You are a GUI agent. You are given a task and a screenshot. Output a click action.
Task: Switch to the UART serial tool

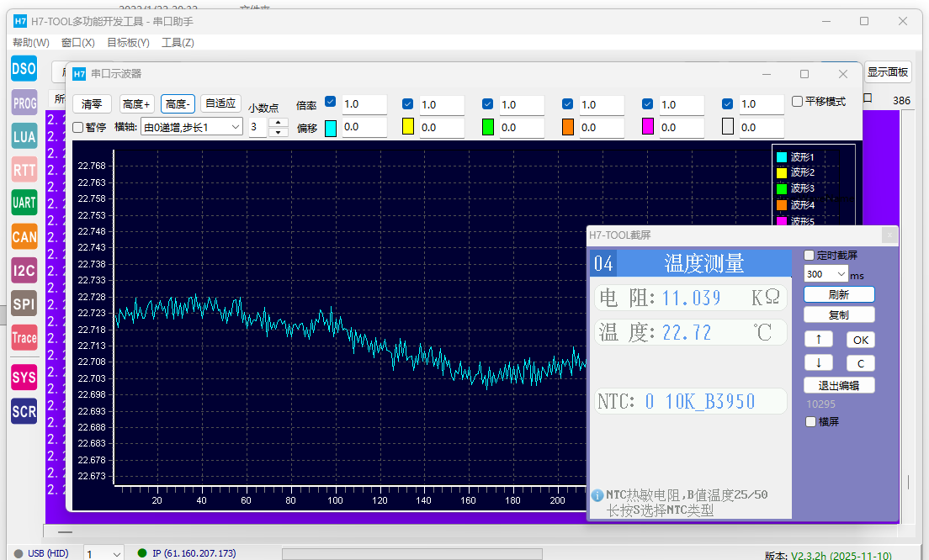[x=24, y=203]
